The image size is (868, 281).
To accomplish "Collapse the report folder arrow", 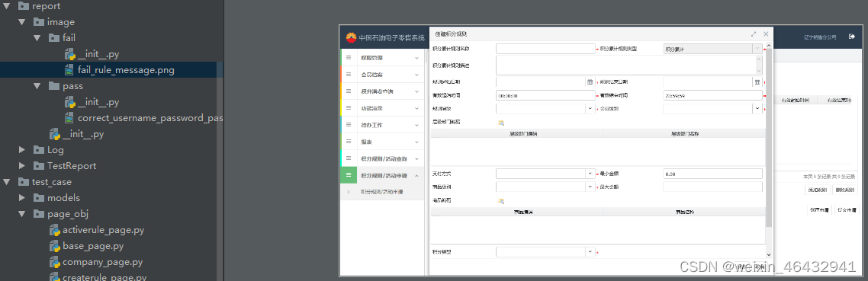I will tap(7, 7).
